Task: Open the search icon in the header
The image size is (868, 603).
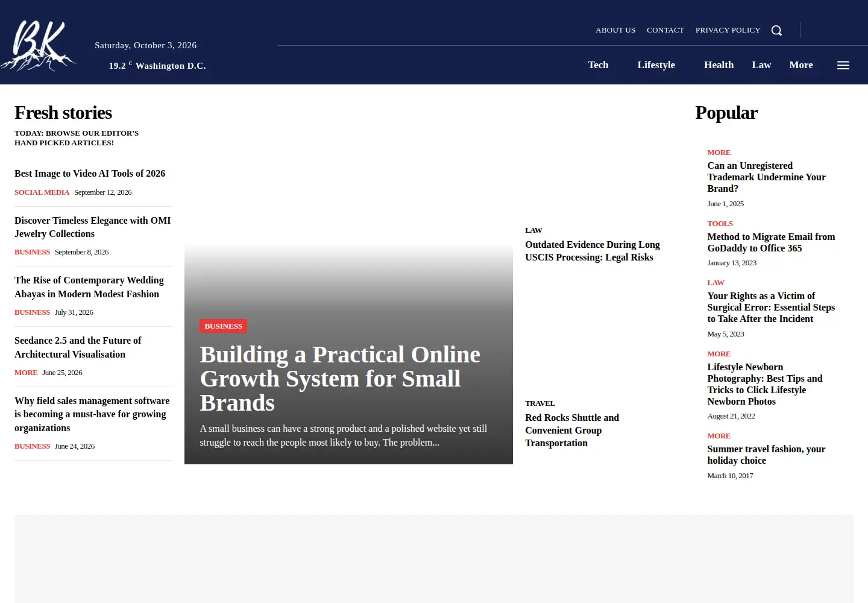Action: (776, 30)
